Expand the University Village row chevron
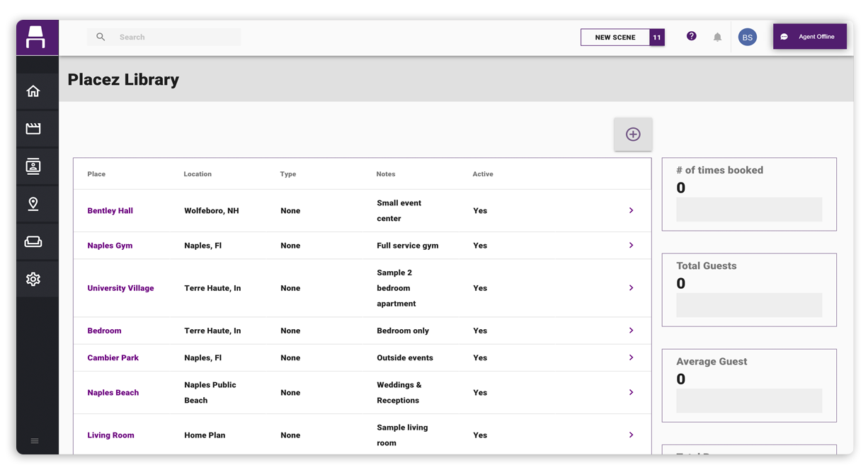The image size is (868, 470). [631, 288]
